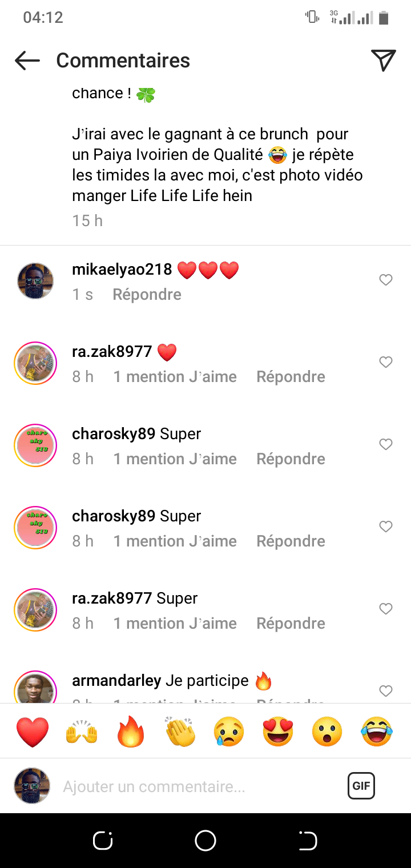The image size is (411, 868).
Task: Open the GIF picker
Action: point(361,786)
